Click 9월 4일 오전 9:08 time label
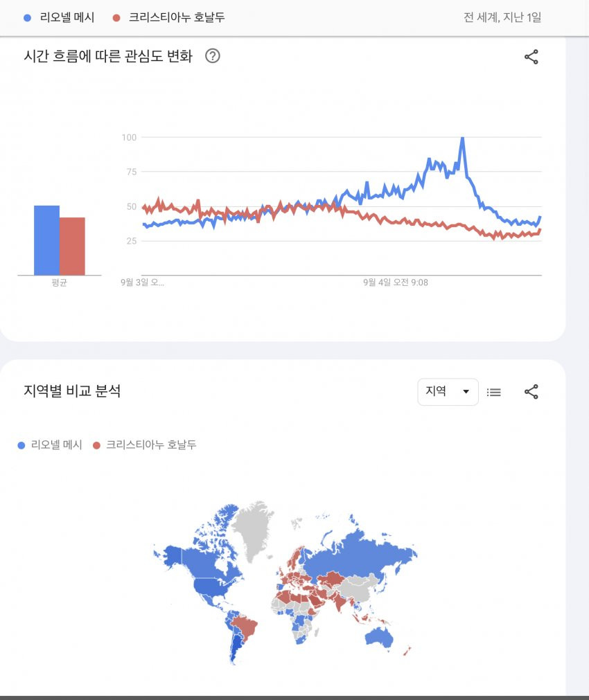The height and width of the screenshot is (700, 589). (x=396, y=282)
